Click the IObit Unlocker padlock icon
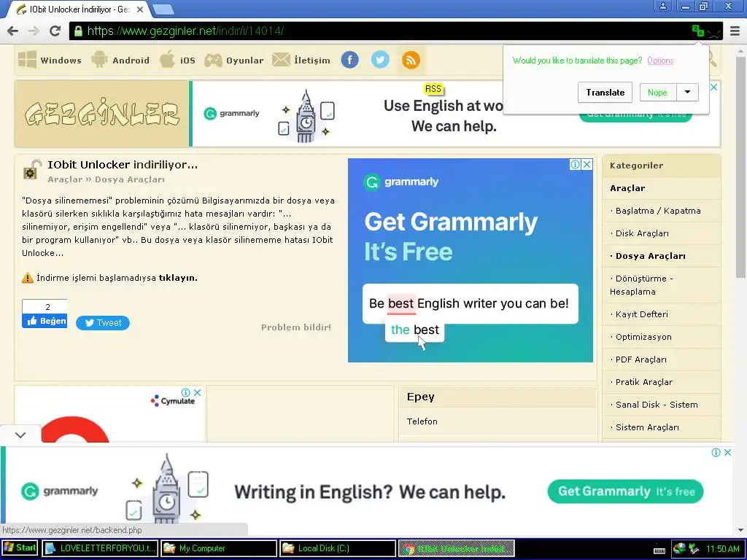747x560 pixels. (x=32, y=170)
